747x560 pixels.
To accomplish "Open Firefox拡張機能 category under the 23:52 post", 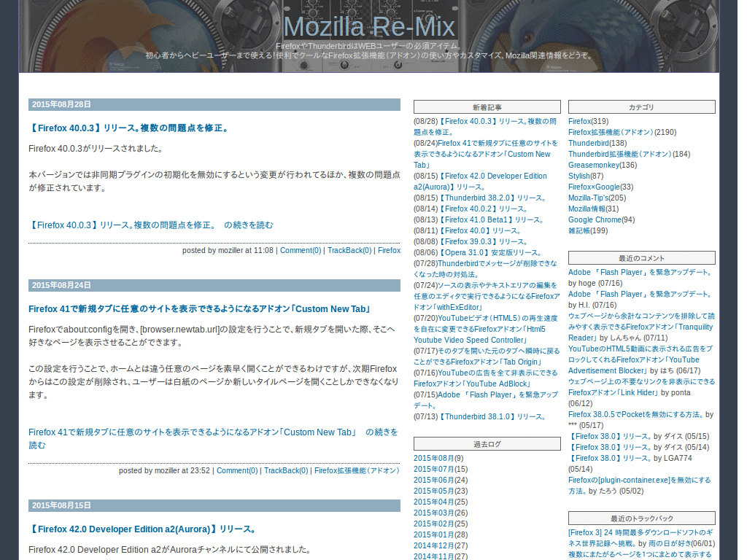I will [x=357, y=470].
